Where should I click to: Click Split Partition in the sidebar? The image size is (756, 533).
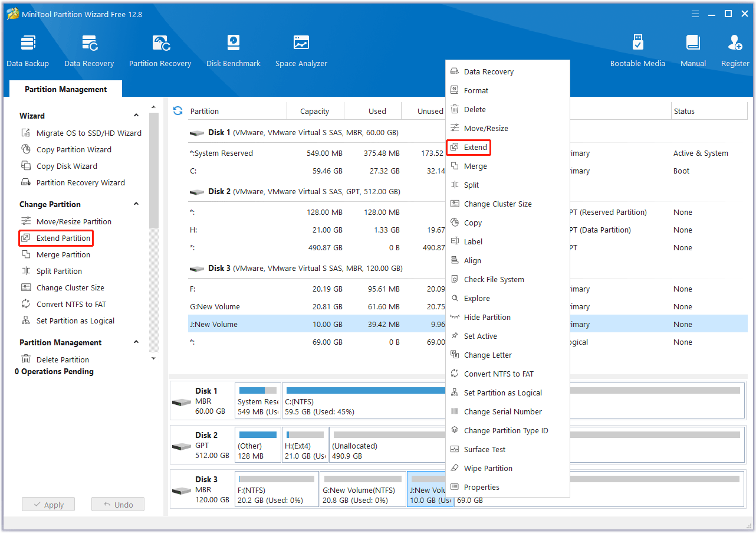(x=52, y=271)
